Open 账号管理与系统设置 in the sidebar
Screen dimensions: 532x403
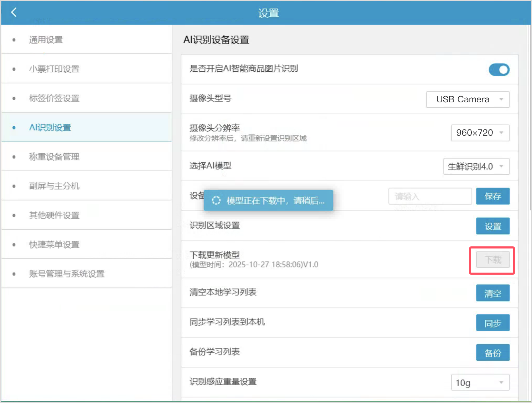coord(87,274)
